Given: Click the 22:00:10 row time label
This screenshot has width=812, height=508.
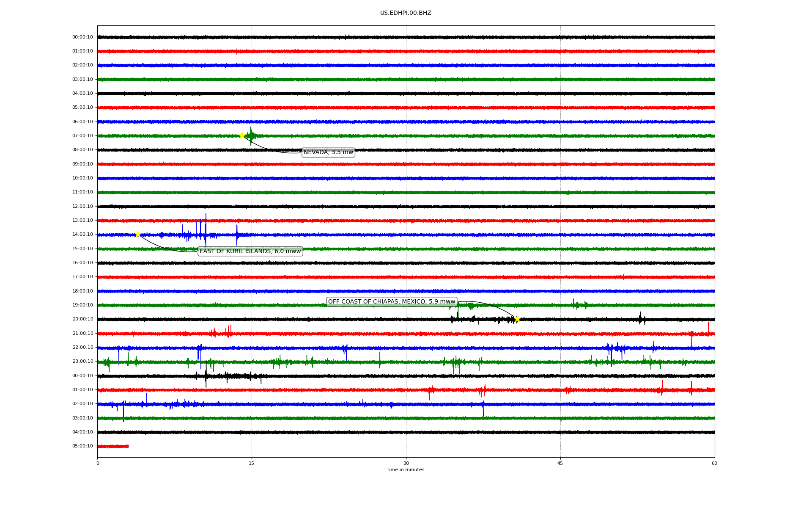Looking at the screenshot, I should 82,348.
